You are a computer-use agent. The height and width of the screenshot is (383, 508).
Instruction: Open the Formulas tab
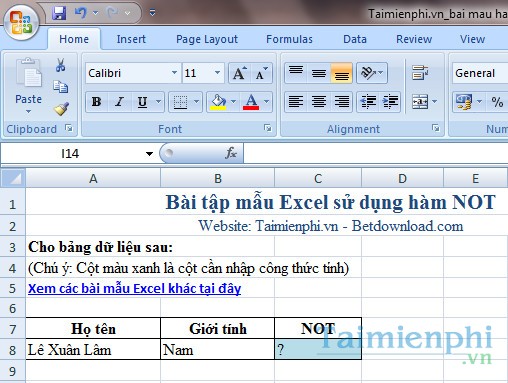pos(289,39)
